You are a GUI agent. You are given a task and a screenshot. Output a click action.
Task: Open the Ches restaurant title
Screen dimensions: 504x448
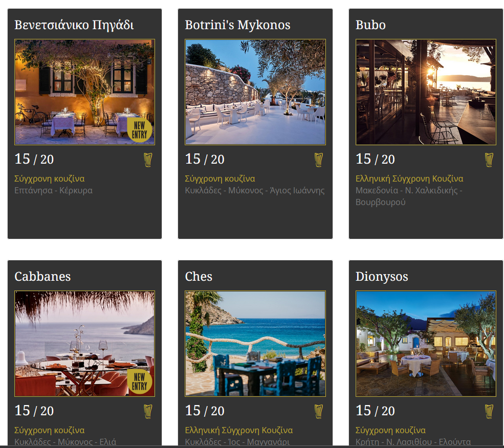click(199, 277)
